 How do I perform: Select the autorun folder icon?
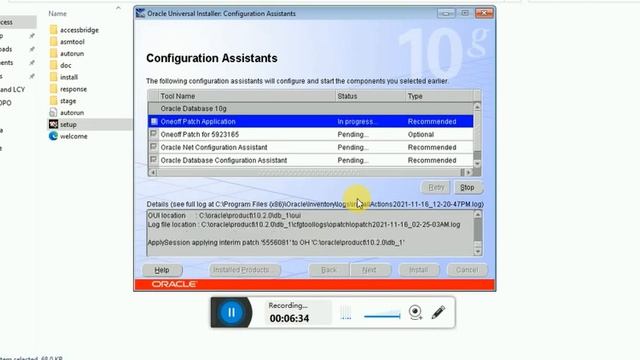click(53, 53)
